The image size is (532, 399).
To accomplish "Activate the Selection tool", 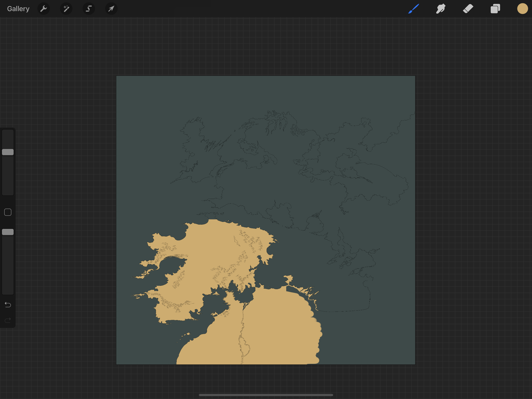I will click(x=89, y=9).
